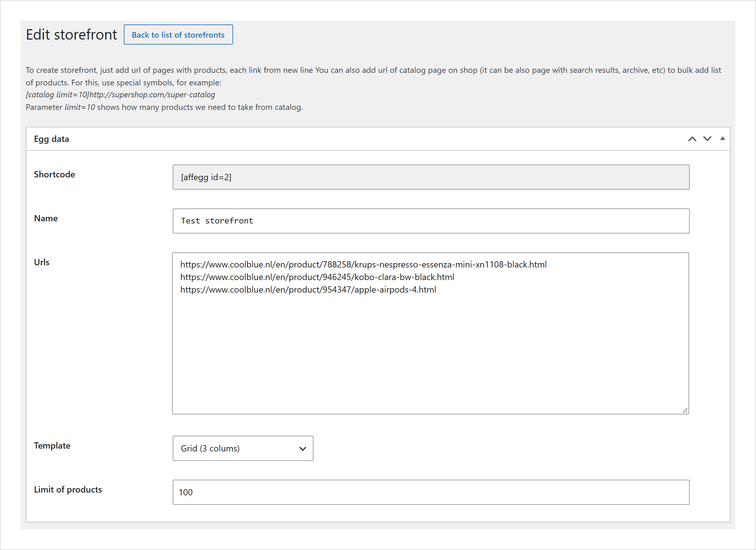The width and height of the screenshot is (756, 550).
Task: Click the Name label
Action: (46, 218)
